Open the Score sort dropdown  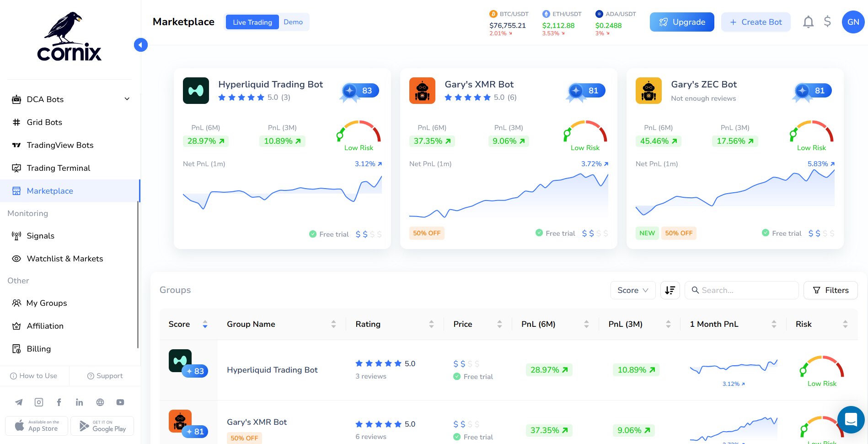point(633,290)
